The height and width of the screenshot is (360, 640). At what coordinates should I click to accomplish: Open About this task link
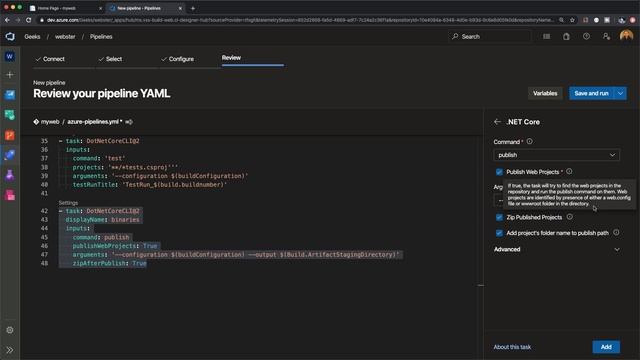(512, 347)
